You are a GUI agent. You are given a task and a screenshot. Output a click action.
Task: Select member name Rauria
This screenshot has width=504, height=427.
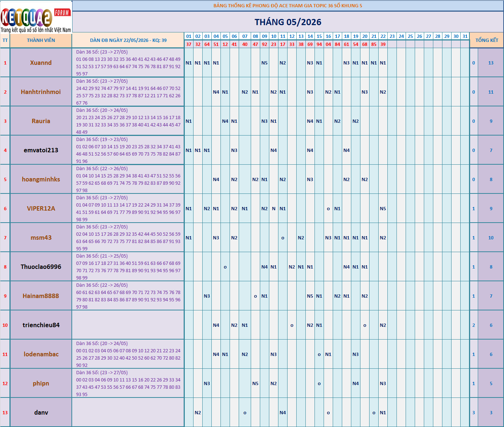coord(41,121)
